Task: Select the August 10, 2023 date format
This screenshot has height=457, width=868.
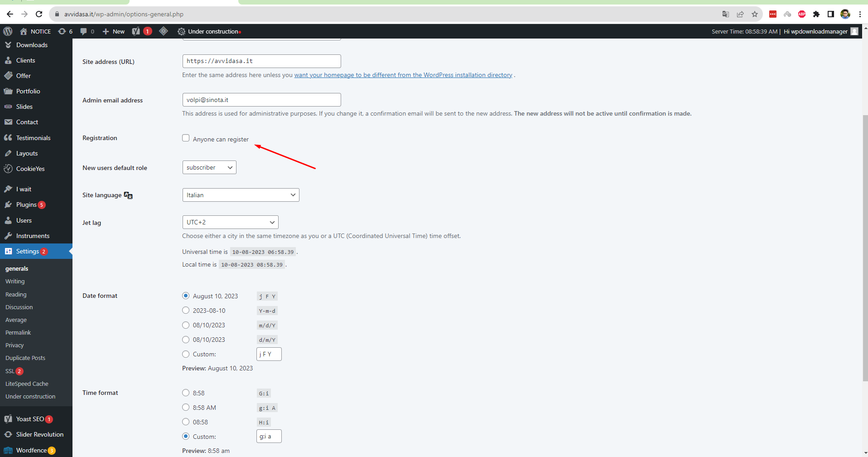Action: coord(186,296)
